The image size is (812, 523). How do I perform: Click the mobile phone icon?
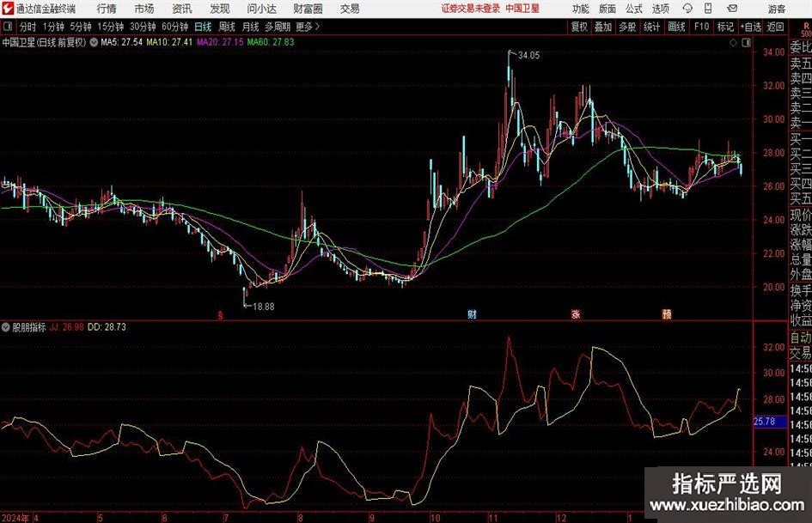708,9
